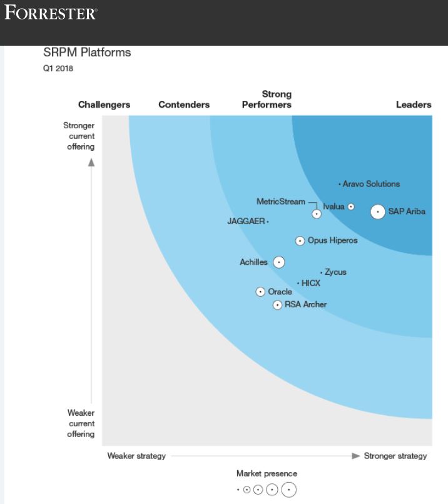
Task: Click the Ivalua vendor circle marker
Action: tap(352, 207)
